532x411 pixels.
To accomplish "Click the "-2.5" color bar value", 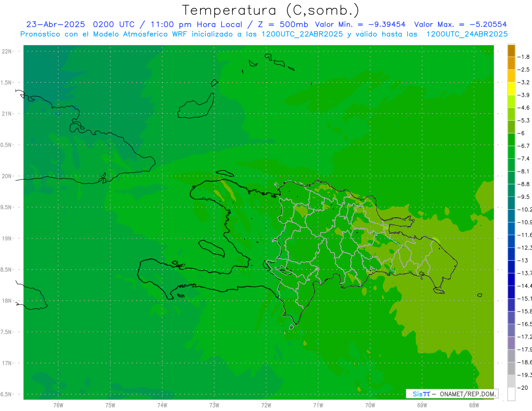I will 524,70.
